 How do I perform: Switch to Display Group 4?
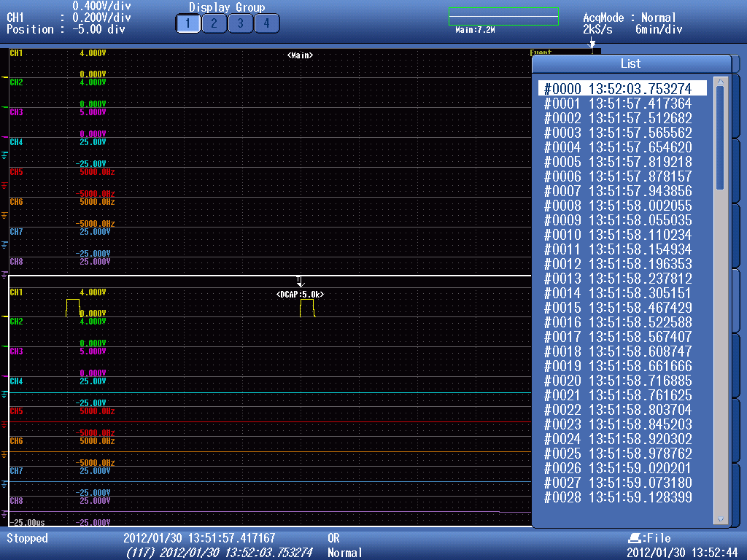266,23
